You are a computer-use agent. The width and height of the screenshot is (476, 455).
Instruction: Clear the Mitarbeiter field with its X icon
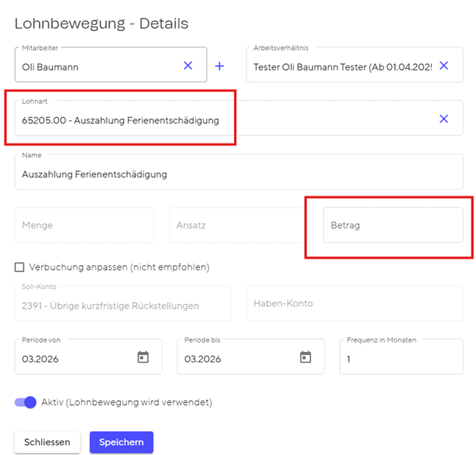pos(188,66)
